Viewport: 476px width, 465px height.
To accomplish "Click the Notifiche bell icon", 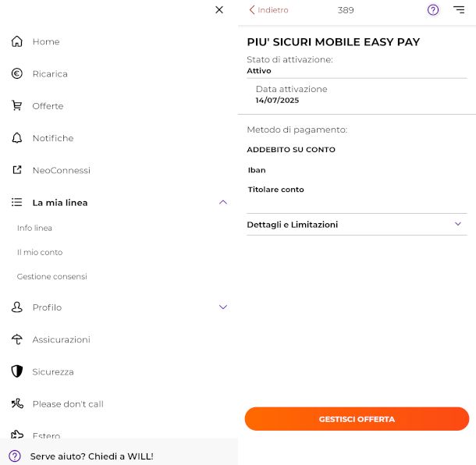I will (x=17, y=138).
